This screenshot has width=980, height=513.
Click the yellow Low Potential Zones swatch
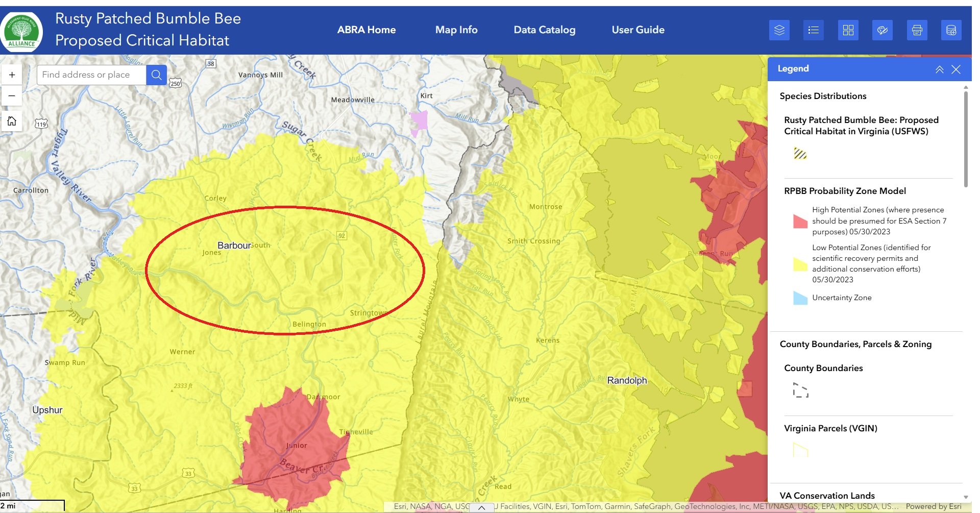[800, 264]
